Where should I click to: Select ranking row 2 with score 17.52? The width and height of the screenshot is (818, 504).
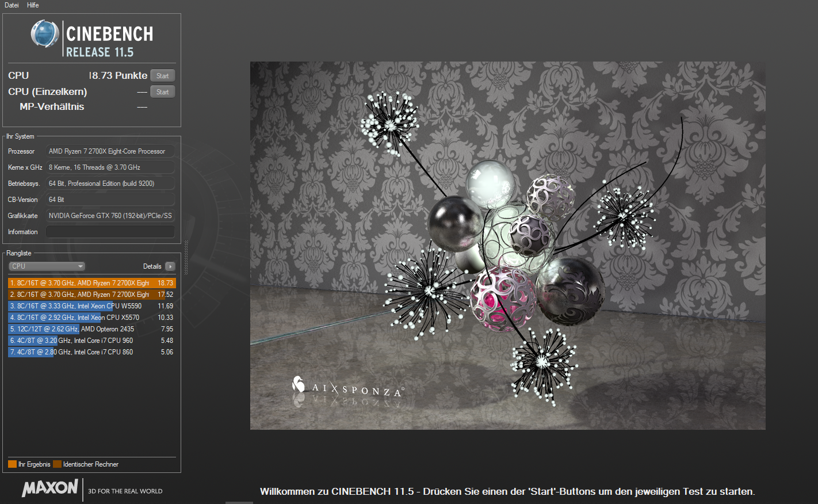coord(92,295)
